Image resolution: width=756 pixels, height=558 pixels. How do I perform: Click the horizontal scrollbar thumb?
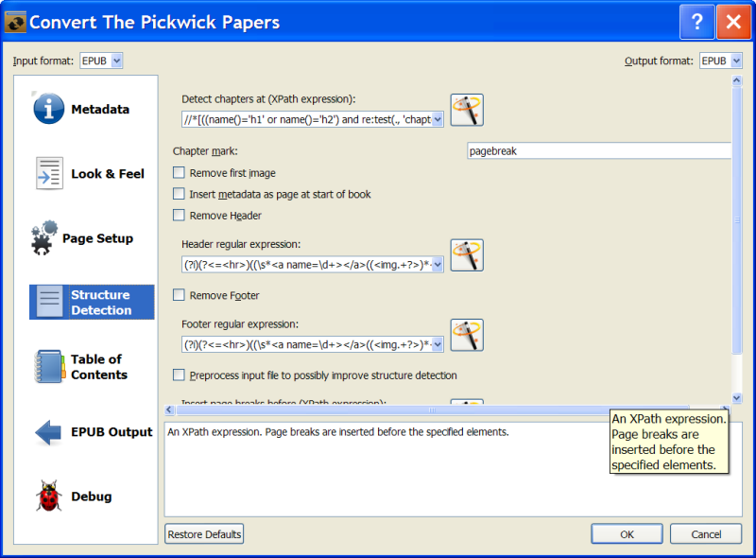(433, 410)
